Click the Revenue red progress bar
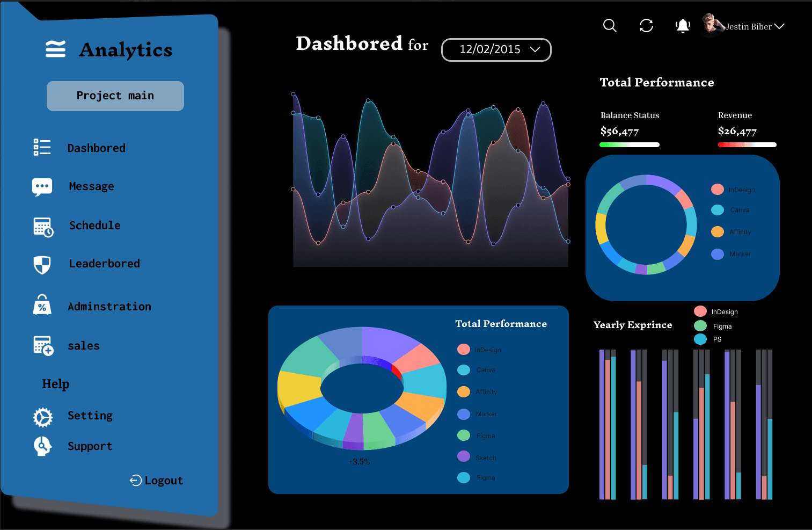 click(x=747, y=144)
